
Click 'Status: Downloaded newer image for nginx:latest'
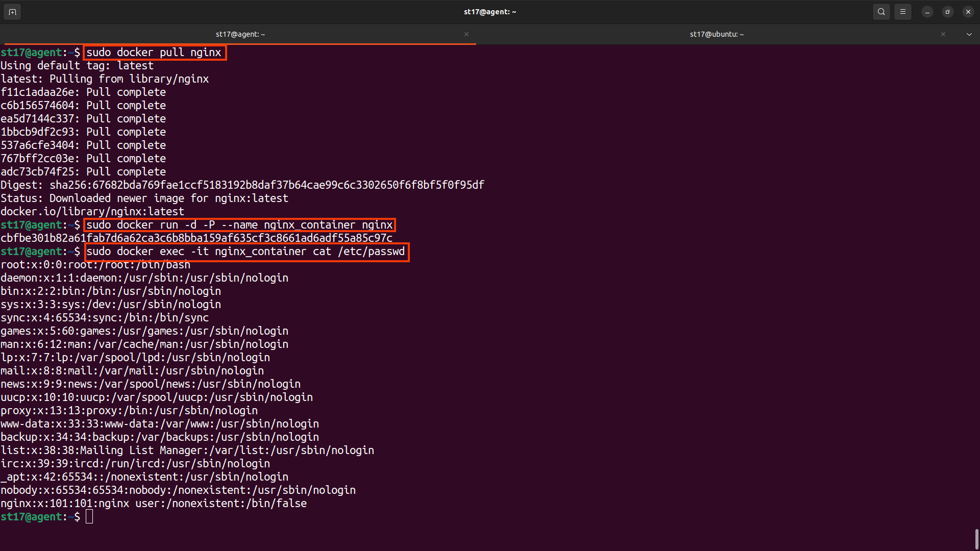pos(144,198)
